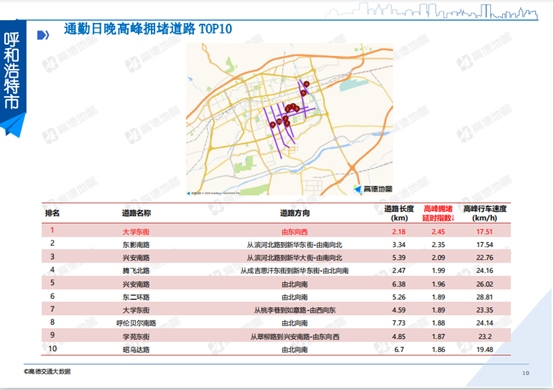Select direction 从滨河北路到新华大街-由南向北
The image size is (554, 390).
(x=294, y=258)
